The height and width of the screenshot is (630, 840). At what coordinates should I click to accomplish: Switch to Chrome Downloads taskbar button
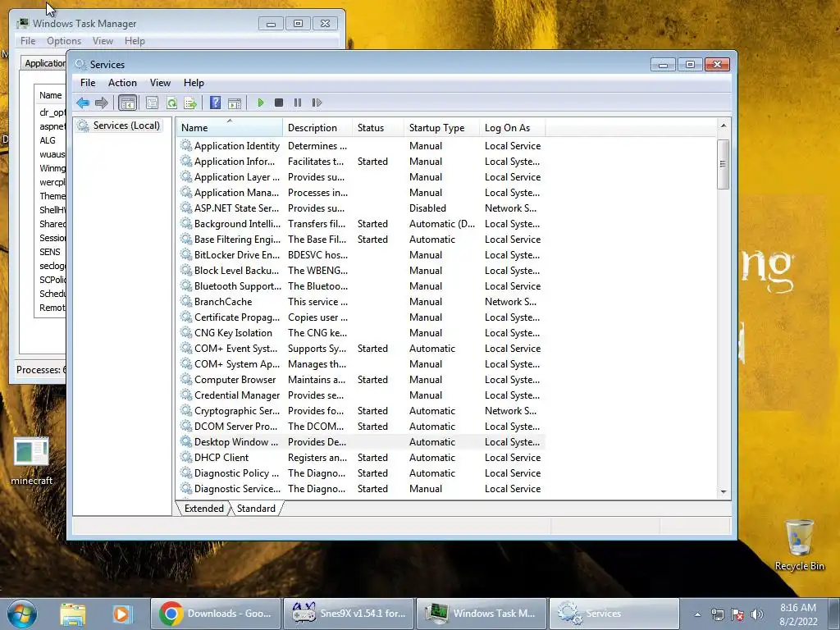(x=216, y=614)
